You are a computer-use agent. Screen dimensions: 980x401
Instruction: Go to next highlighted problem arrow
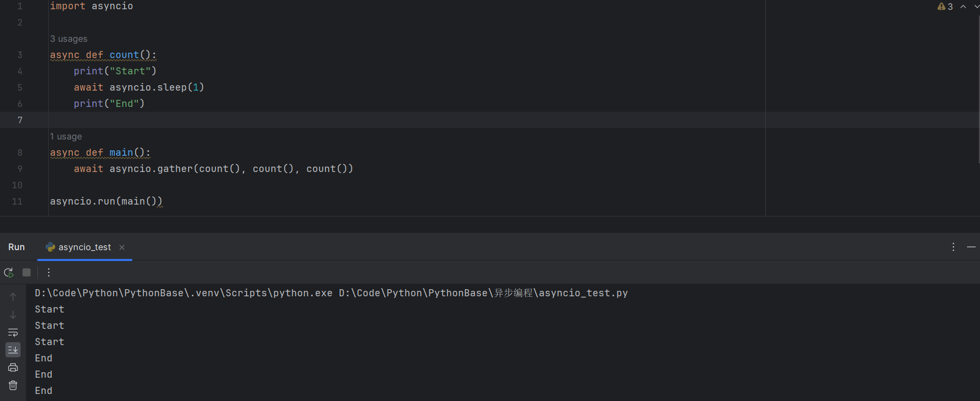tap(976, 7)
